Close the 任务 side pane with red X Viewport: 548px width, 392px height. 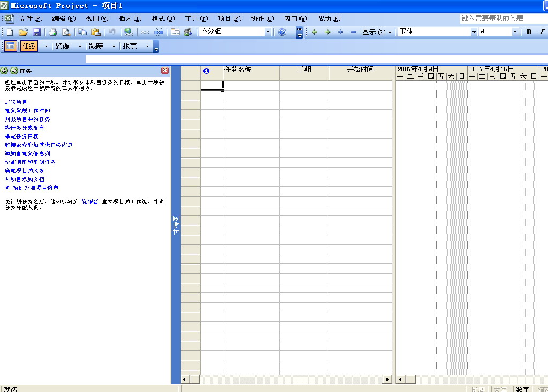[x=165, y=71]
